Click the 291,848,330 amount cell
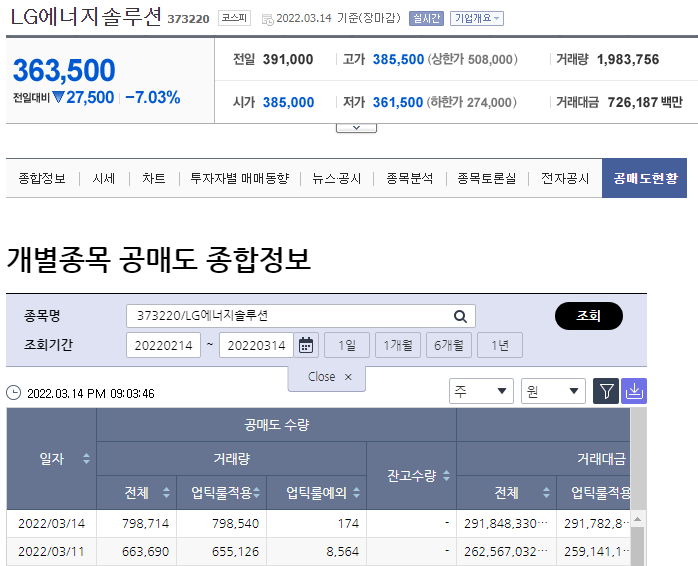The height and width of the screenshot is (566, 698). click(x=506, y=524)
